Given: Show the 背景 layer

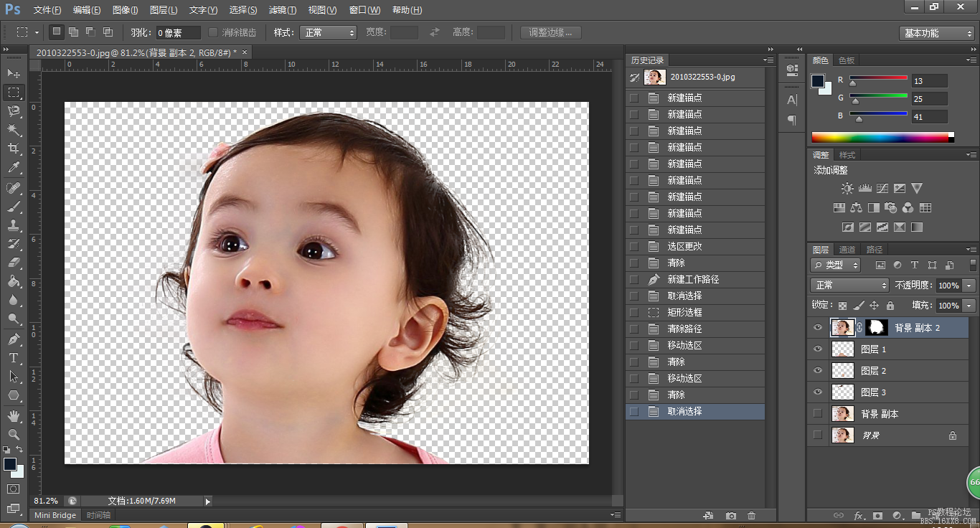Looking at the screenshot, I should pyautogui.click(x=817, y=435).
